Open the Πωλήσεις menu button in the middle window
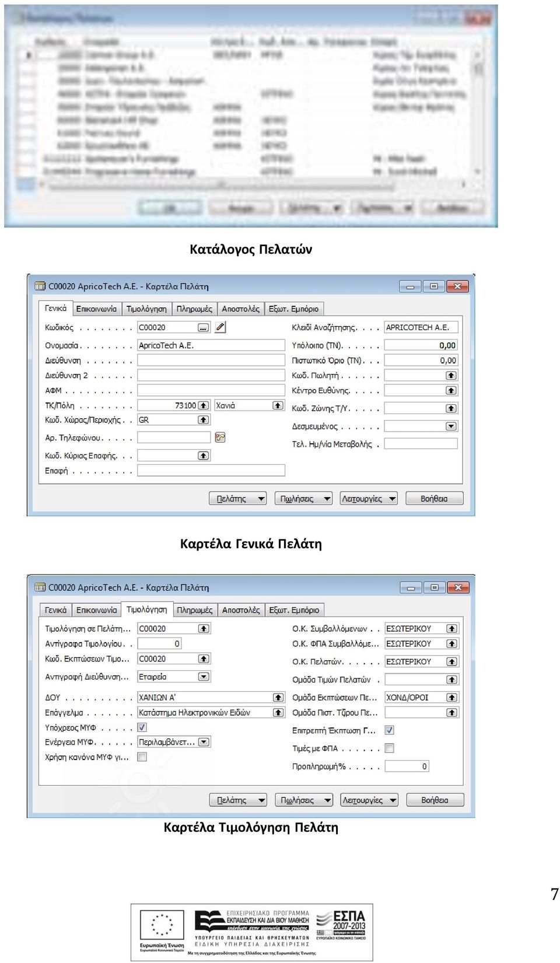The height and width of the screenshot is (963, 560). [x=303, y=499]
